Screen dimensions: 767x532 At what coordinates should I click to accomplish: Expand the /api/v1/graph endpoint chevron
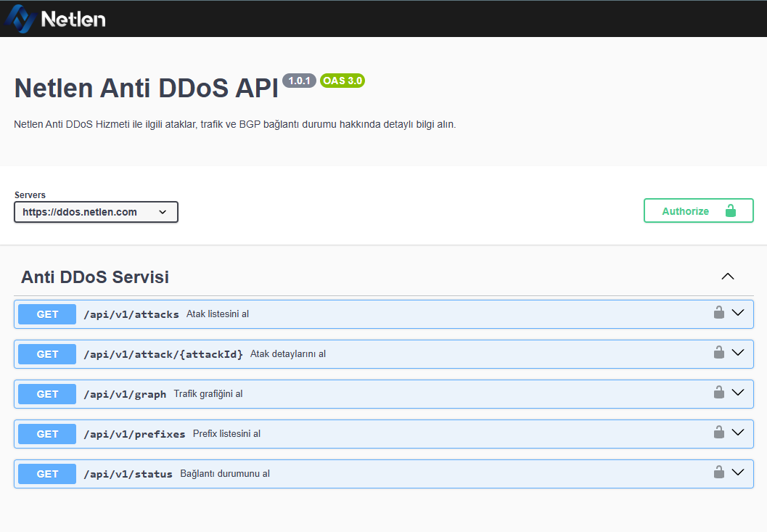[x=738, y=392]
